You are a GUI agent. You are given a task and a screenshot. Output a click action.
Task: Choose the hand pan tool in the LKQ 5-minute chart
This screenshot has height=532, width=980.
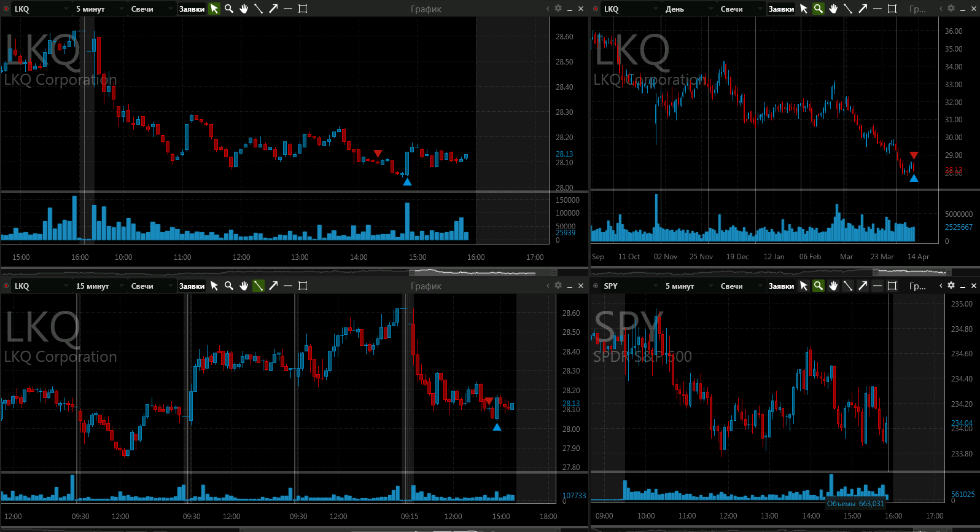(244, 9)
